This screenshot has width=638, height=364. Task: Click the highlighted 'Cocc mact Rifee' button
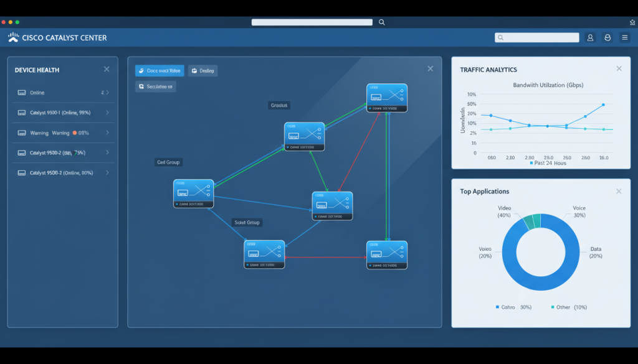159,71
